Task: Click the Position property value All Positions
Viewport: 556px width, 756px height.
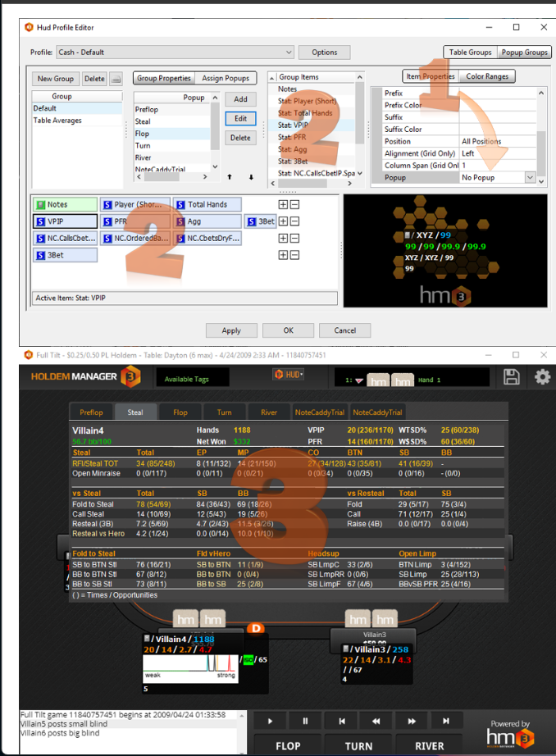Action: [498, 141]
